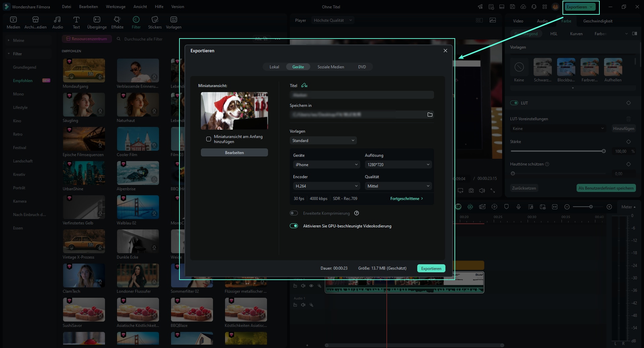Open the Stickers icon

(x=155, y=22)
